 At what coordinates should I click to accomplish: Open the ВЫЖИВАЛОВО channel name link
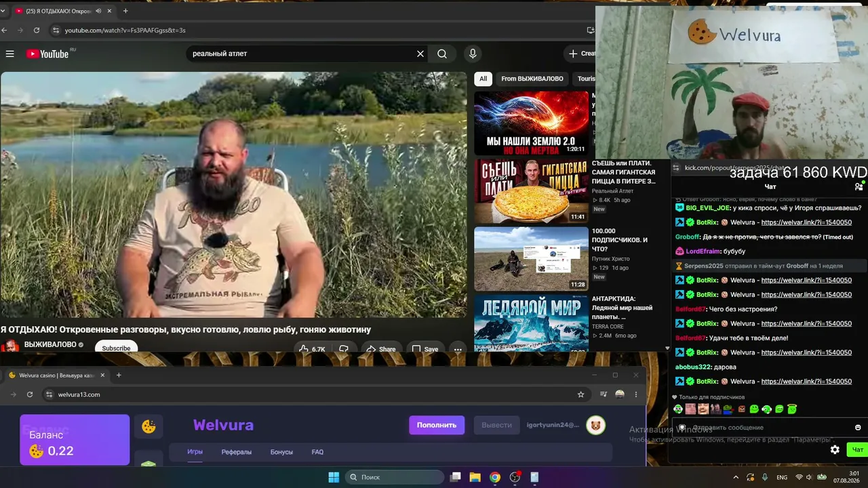pos(50,344)
